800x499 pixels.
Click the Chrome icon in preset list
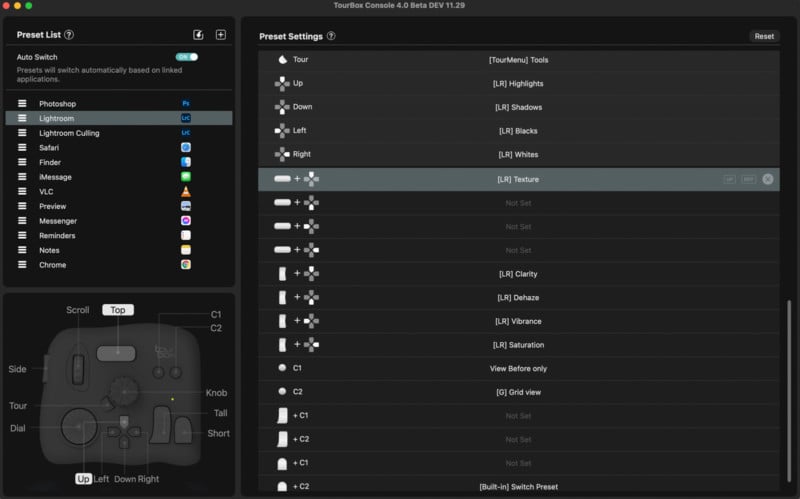point(186,265)
